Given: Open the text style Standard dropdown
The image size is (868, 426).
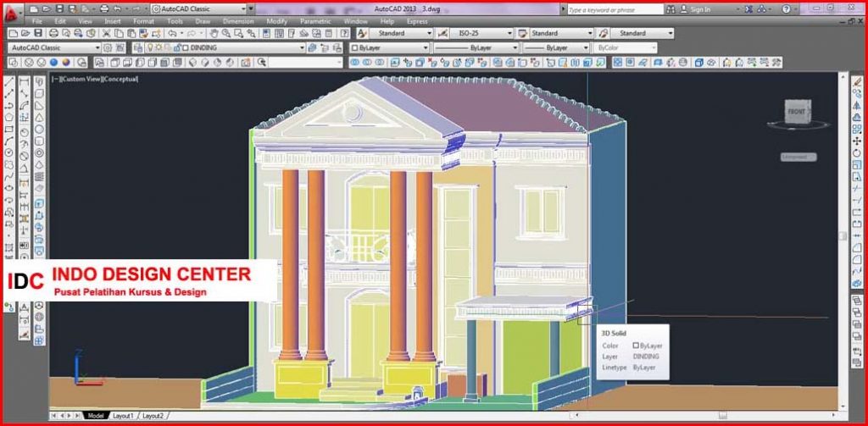Looking at the screenshot, I should point(430,33).
